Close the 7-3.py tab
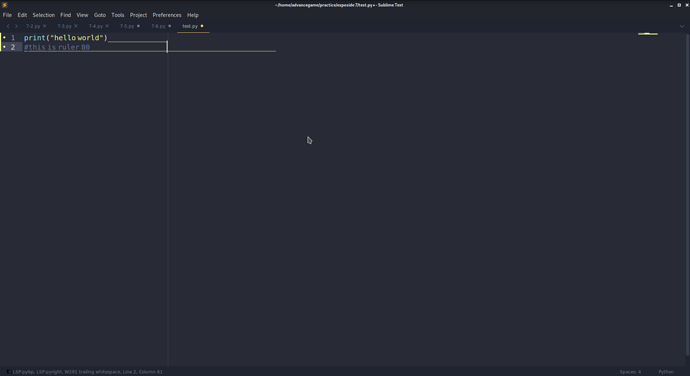 click(x=76, y=26)
